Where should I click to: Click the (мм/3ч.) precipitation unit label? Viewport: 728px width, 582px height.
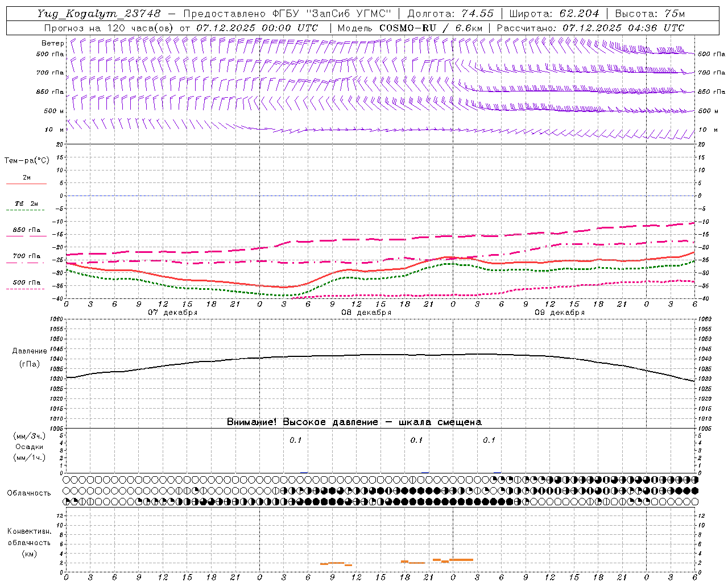pyautogui.click(x=30, y=436)
